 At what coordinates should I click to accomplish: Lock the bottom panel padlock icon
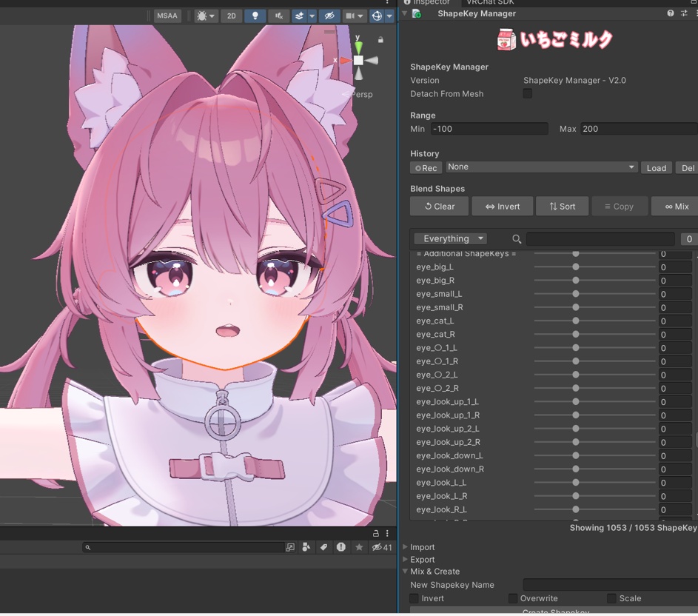[376, 533]
